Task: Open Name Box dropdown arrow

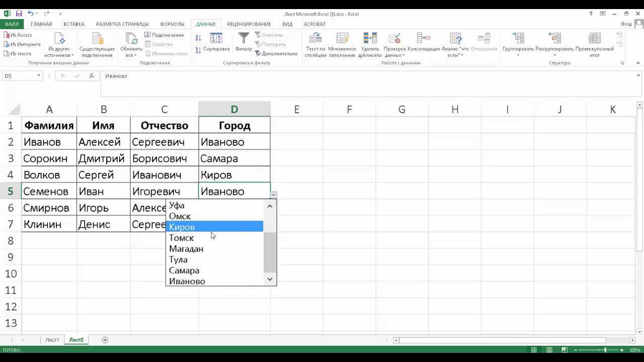Action: tap(39, 76)
